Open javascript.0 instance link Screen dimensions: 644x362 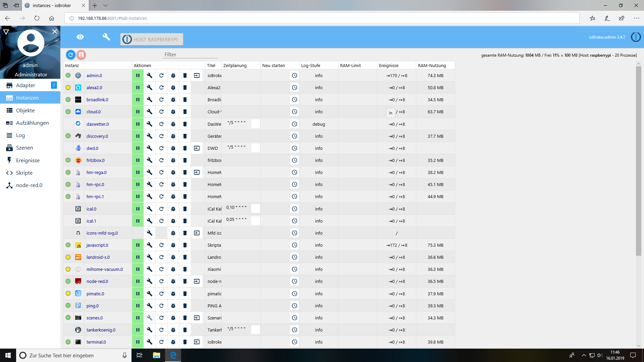pyautogui.click(x=97, y=245)
